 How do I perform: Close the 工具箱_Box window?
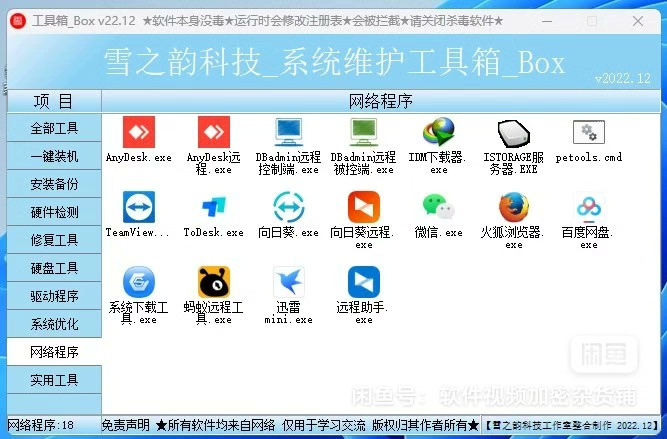pyautogui.click(x=638, y=21)
